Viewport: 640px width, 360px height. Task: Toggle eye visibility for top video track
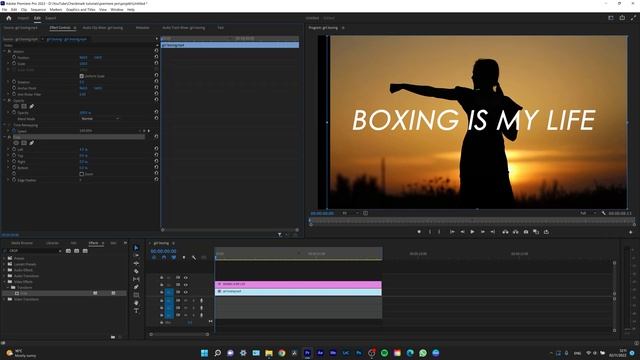coord(185,278)
